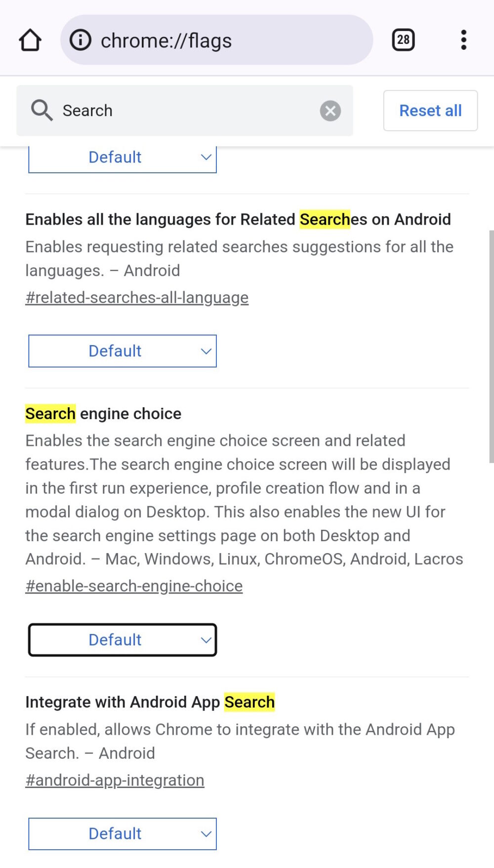Tap the chrome://flags address bar
Viewport: 494px width, 868px height.
click(217, 40)
